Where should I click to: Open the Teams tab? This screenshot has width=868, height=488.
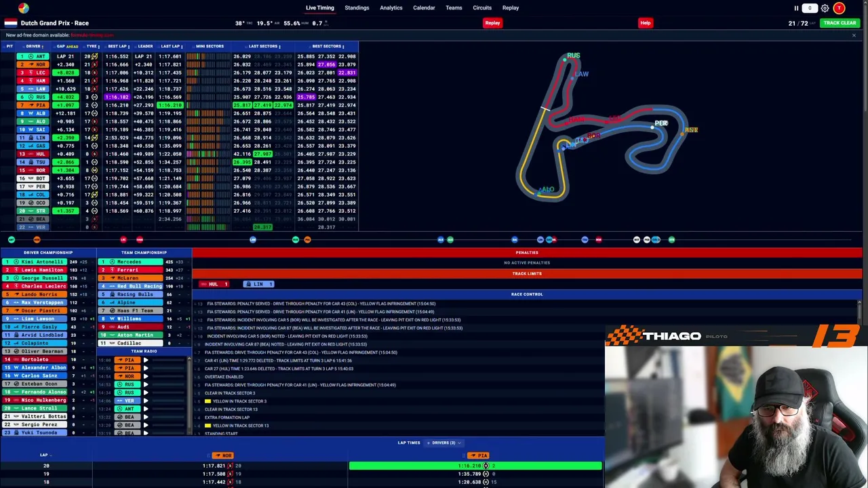(x=454, y=8)
